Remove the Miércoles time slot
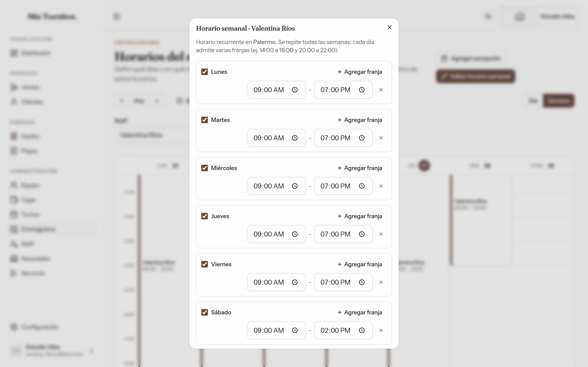 pyautogui.click(x=381, y=186)
